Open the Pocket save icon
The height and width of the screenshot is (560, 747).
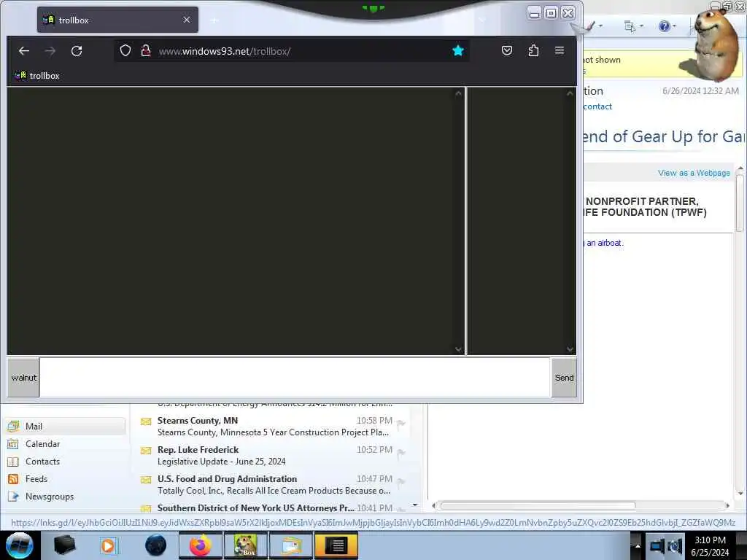click(x=507, y=50)
